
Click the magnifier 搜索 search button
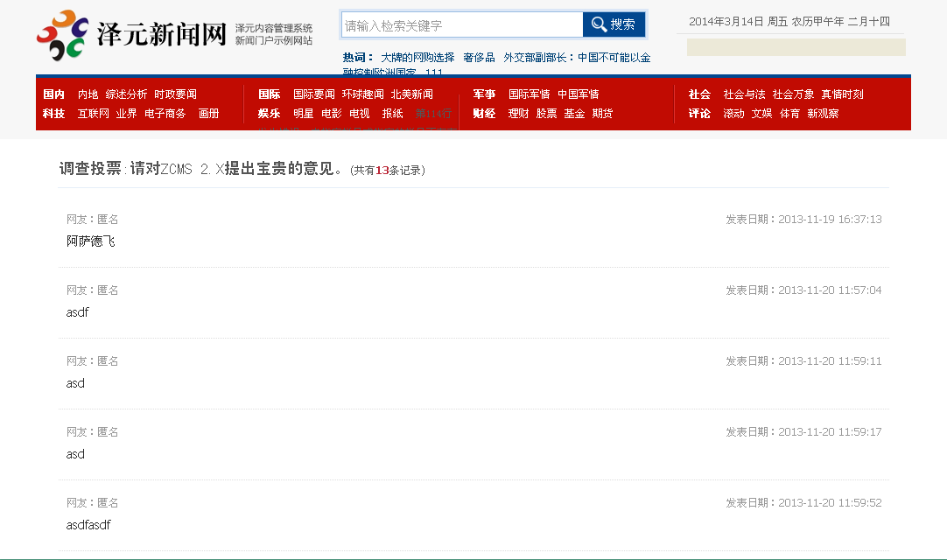click(614, 24)
